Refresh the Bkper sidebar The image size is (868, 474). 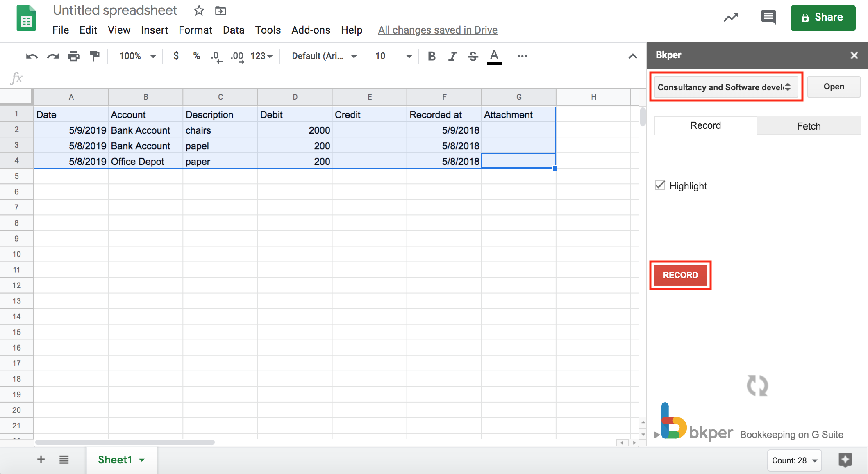757,385
